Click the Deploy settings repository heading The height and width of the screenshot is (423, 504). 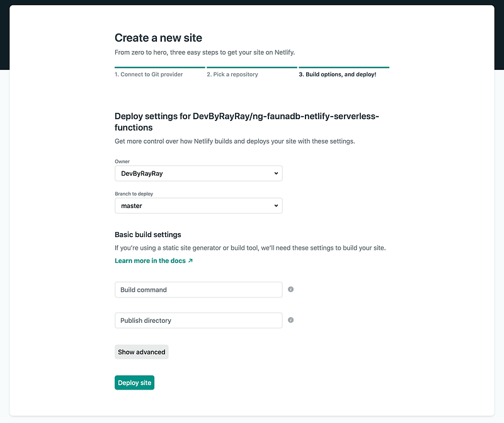tap(247, 122)
